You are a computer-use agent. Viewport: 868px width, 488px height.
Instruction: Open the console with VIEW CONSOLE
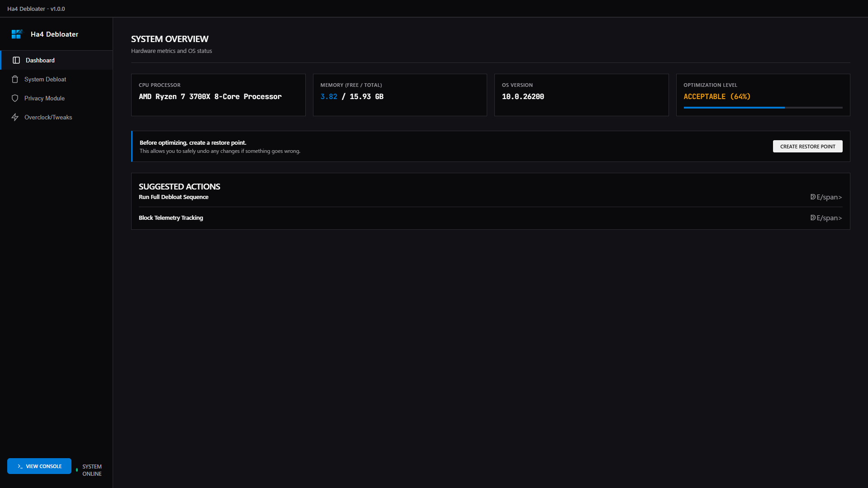pyautogui.click(x=39, y=466)
